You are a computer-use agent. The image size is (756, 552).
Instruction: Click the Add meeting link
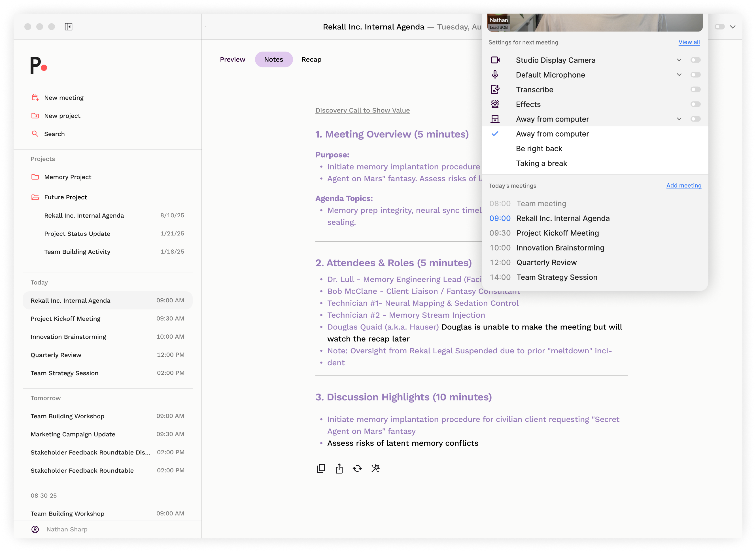pos(683,185)
